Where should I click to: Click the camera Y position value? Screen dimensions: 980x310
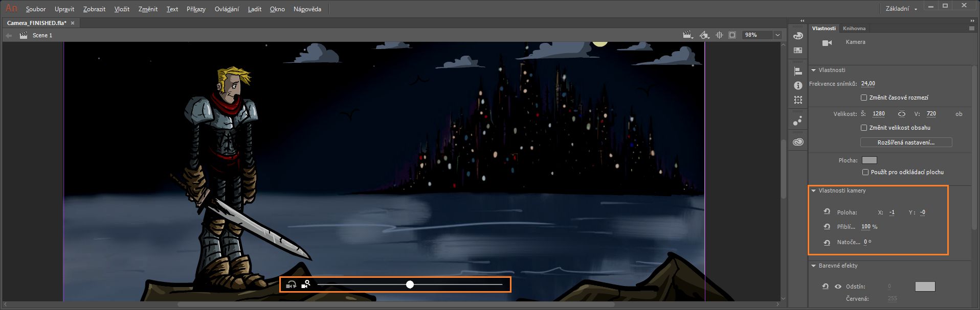click(923, 212)
